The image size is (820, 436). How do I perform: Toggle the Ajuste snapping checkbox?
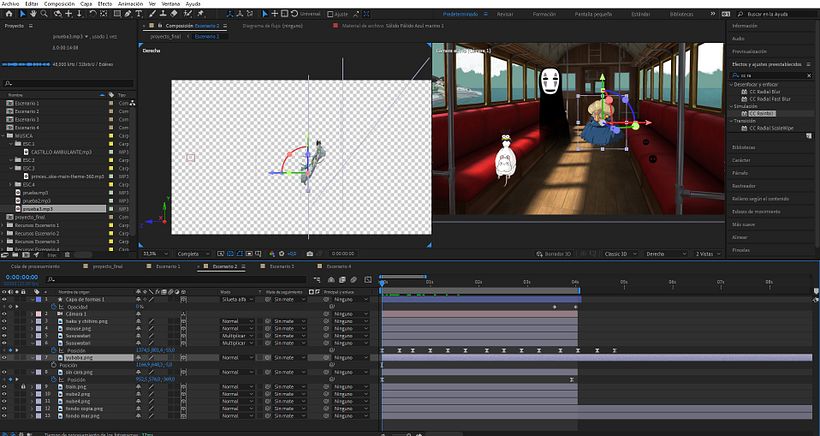[331, 14]
